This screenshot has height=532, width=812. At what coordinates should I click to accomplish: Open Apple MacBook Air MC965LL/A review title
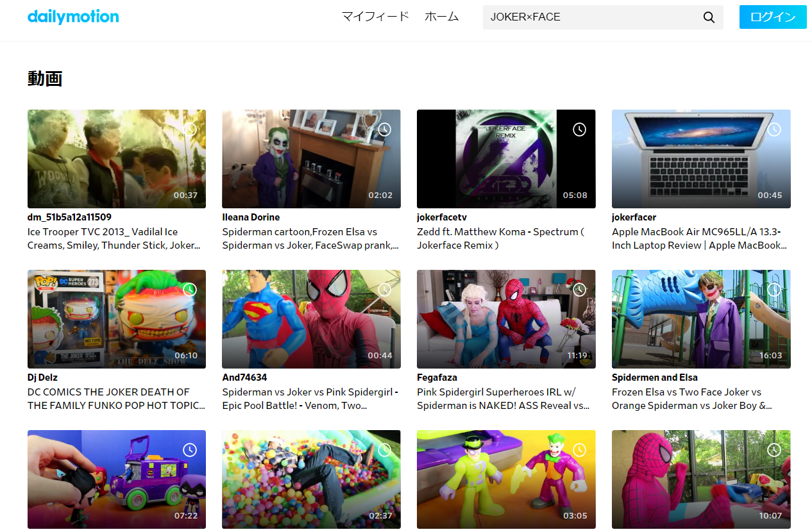pyautogui.click(x=700, y=238)
